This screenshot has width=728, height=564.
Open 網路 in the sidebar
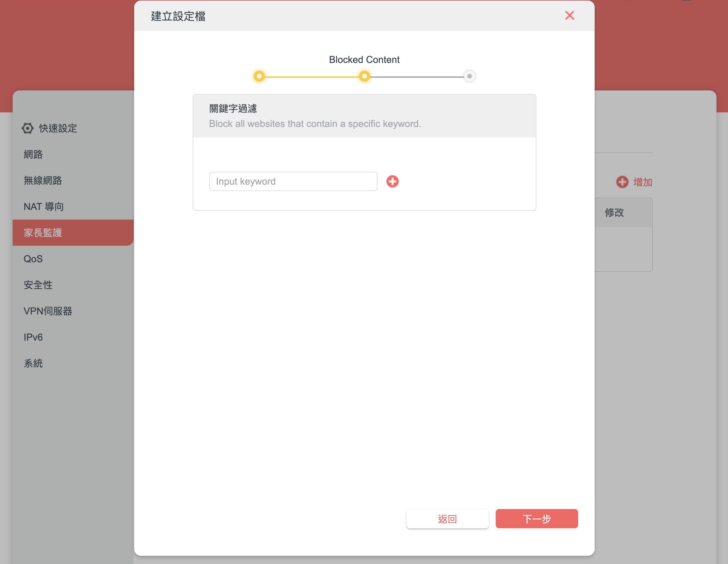[33, 154]
